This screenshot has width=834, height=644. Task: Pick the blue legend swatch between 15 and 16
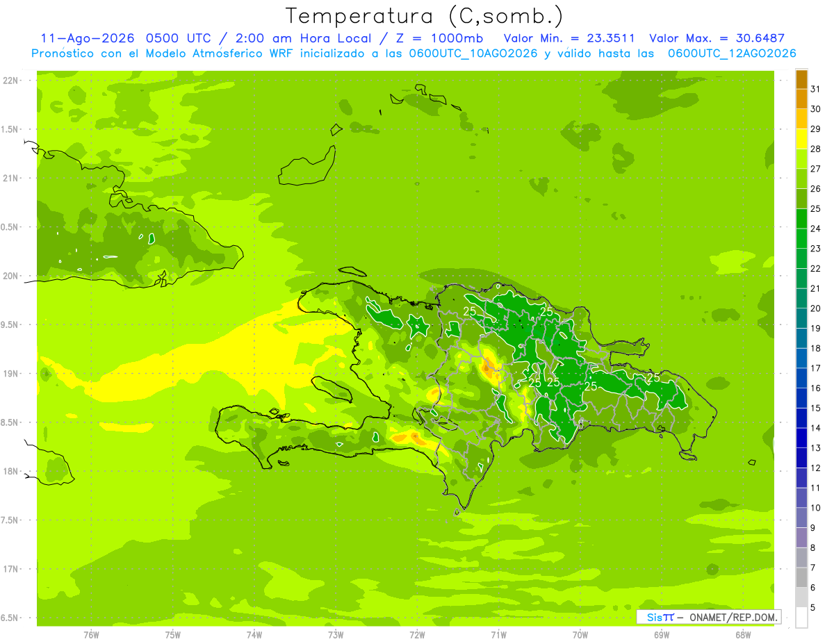point(801,397)
